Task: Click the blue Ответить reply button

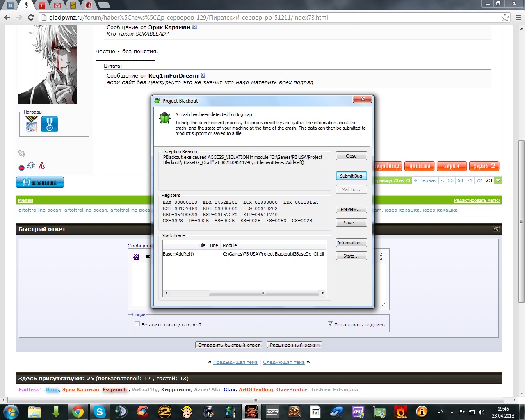Action: 40,182
